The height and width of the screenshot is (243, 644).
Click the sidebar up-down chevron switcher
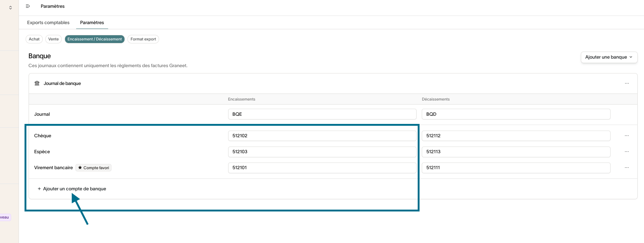click(x=10, y=7)
